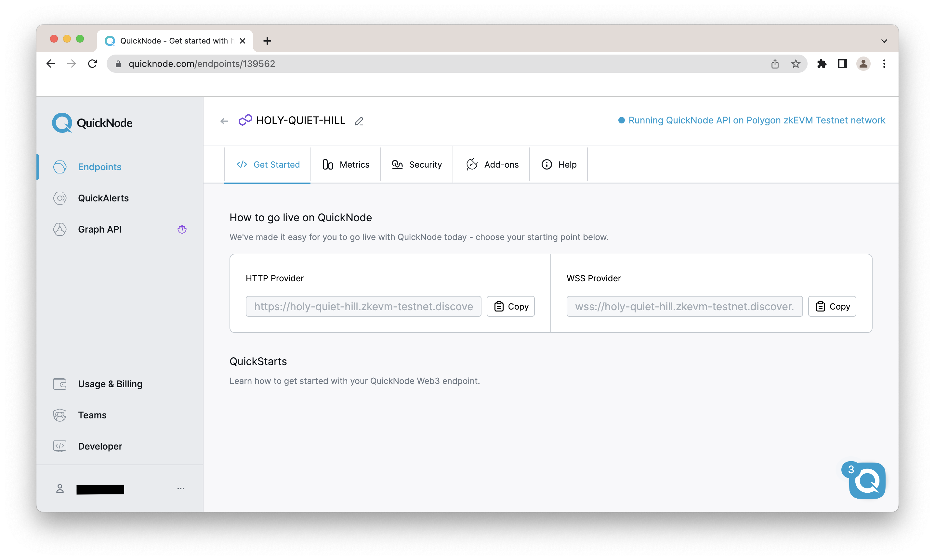The width and height of the screenshot is (935, 560).
Task: Open browser extensions puzzle icon
Action: coord(822,64)
